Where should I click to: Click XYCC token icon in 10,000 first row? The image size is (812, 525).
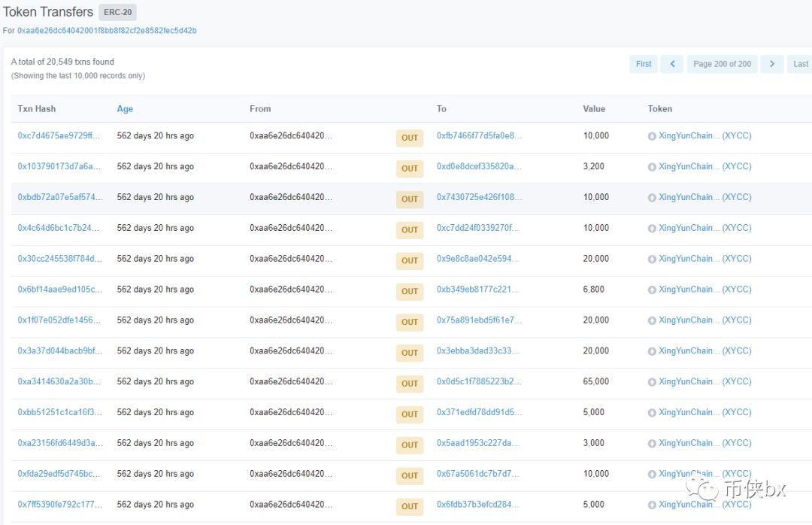tap(652, 136)
